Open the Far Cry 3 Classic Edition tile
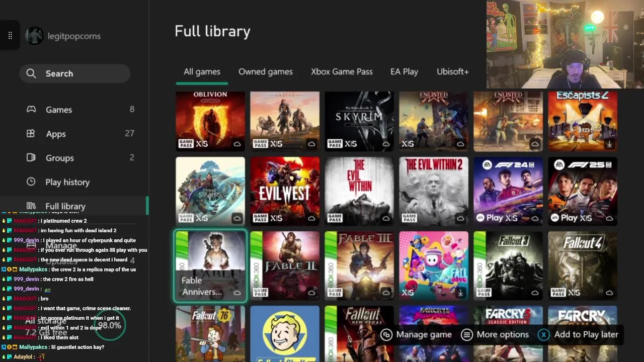This screenshot has width=644, height=362. (508, 334)
